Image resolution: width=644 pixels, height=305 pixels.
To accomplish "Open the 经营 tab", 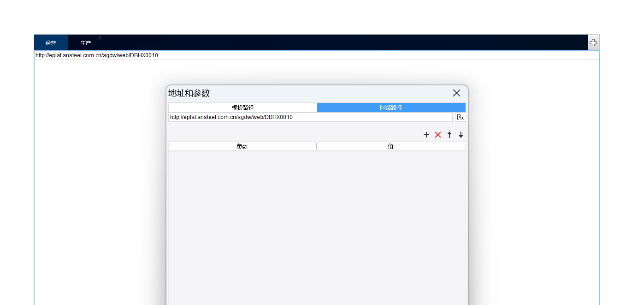I will (x=51, y=43).
